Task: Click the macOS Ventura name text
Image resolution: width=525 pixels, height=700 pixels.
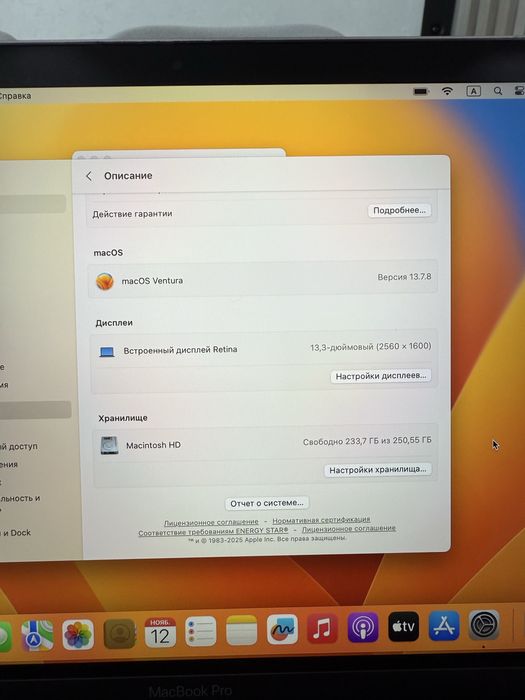Action: (152, 281)
